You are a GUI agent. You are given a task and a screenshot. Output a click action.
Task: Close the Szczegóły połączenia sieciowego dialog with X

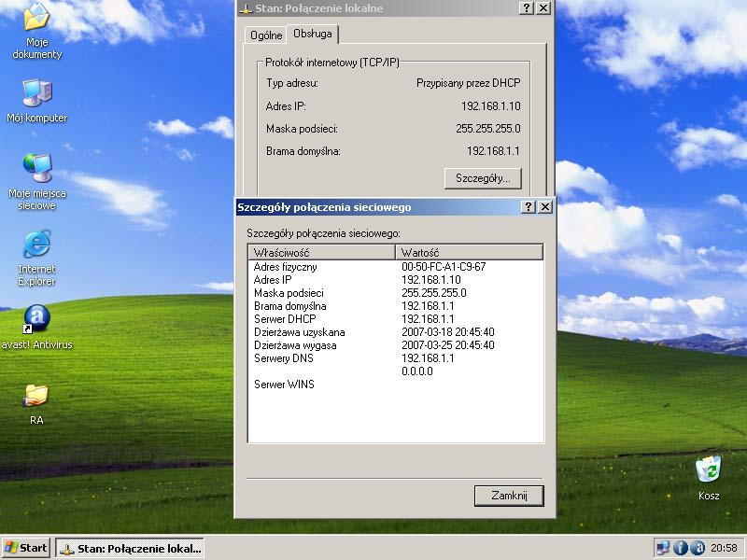544,206
